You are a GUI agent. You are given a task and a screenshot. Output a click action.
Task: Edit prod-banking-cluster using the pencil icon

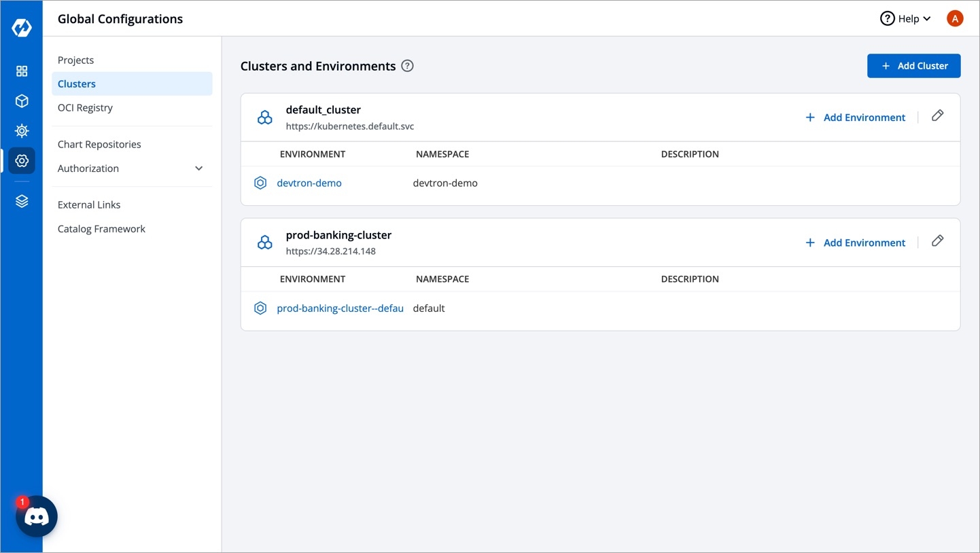click(937, 241)
